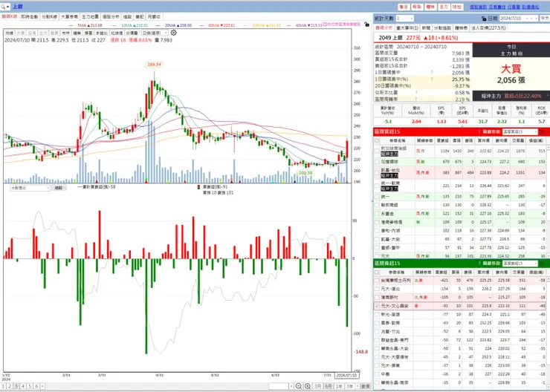Open the 統計天數 dropdown
Viewport: 550px width, 392px height.
[x=405, y=19]
